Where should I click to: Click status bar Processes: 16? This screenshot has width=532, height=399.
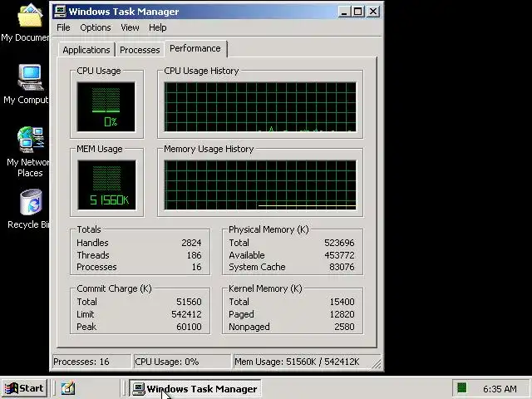[91, 362]
